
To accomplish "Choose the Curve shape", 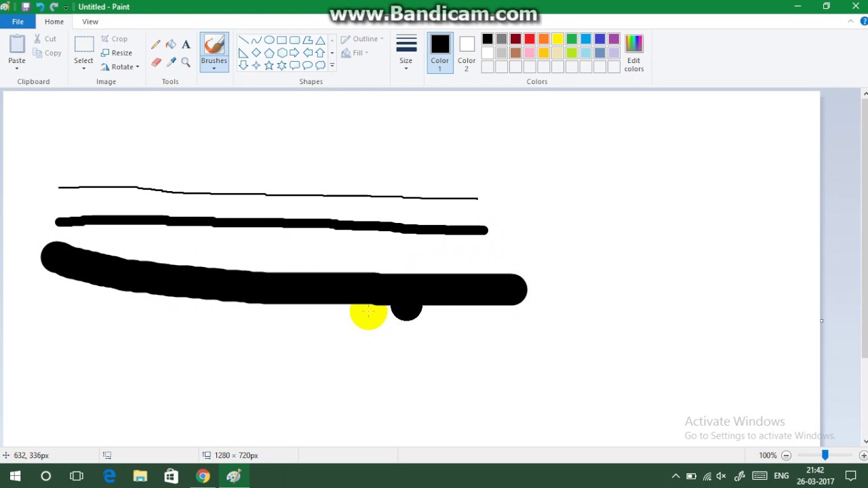I will point(256,40).
